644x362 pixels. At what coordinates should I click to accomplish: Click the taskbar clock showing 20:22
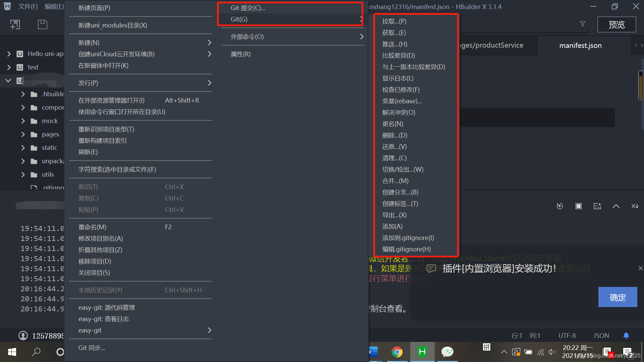coord(577,352)
